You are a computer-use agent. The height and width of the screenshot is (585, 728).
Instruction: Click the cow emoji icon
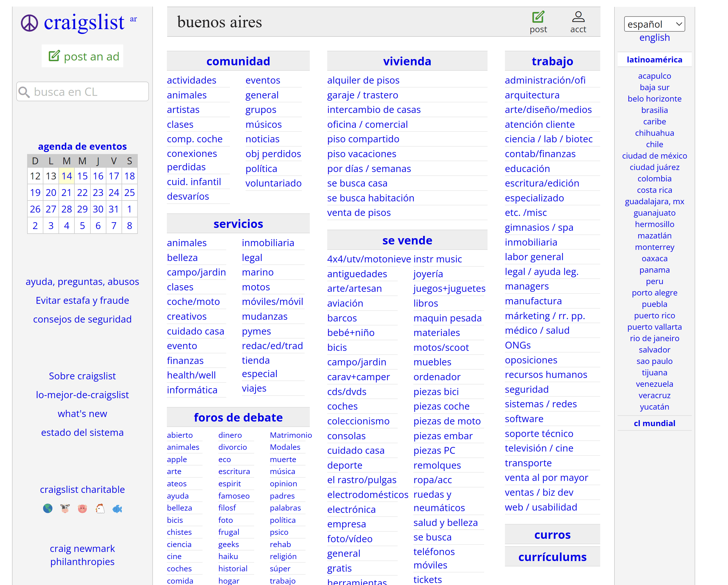(65, 508)
